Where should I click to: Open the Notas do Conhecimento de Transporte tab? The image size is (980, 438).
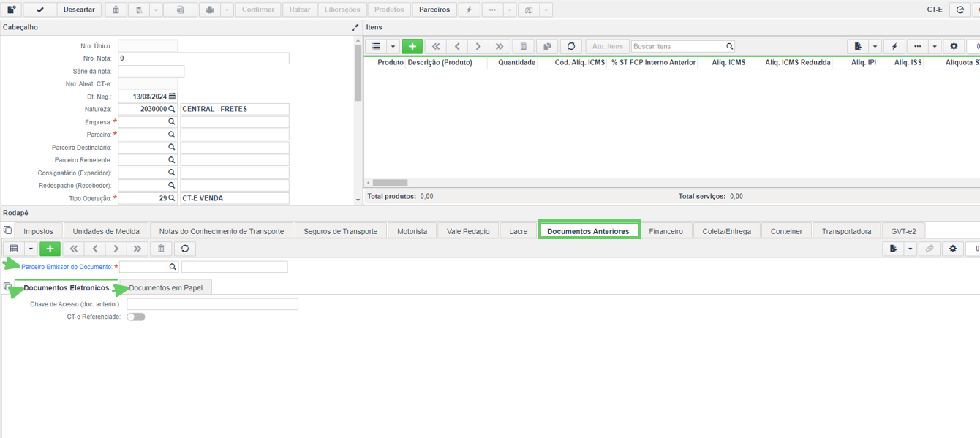pos(222,231)
